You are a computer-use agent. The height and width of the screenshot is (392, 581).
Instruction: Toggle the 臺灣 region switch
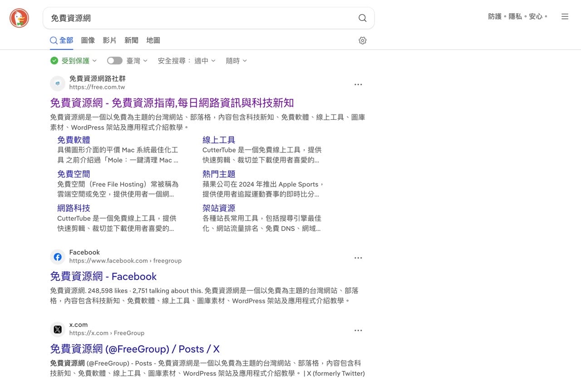click(x=115, y=60)
